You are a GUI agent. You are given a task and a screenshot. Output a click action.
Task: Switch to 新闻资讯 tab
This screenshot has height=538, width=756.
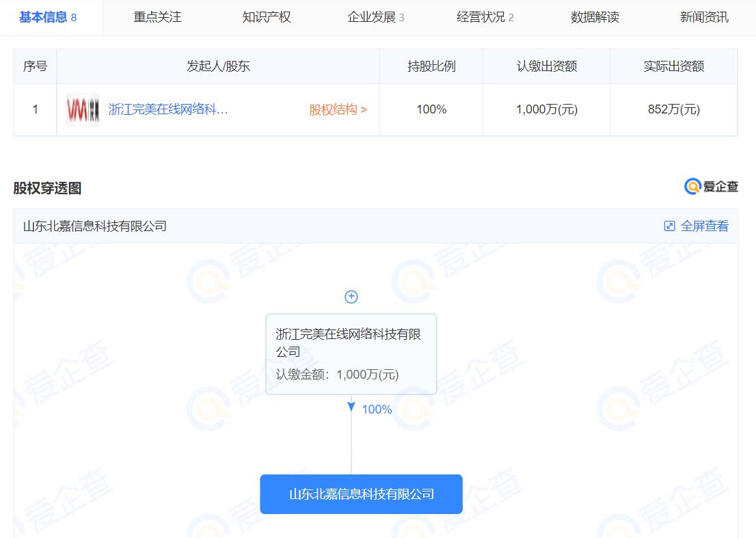click(x=704, y=17)
